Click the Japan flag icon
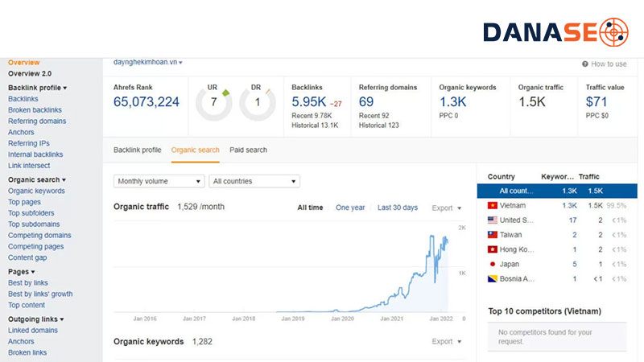Viewport: 644px width, 362px height. (x=492, y=264)
